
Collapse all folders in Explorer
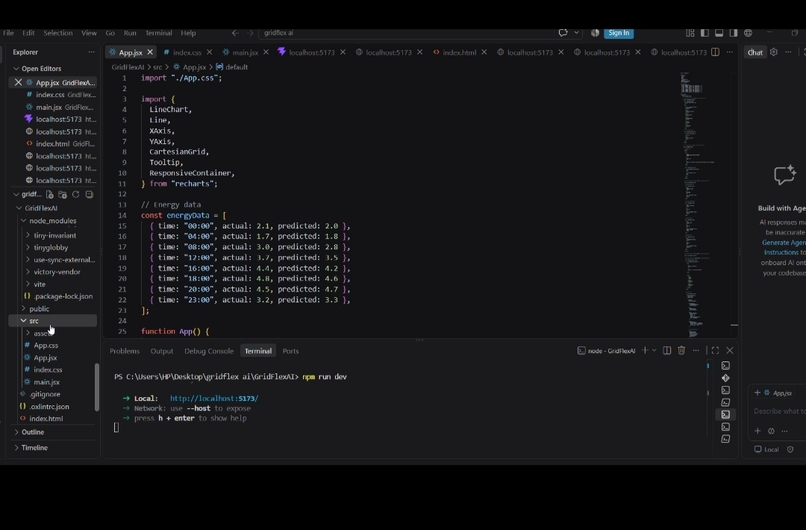pyautogui.click(x=89, y=194)
